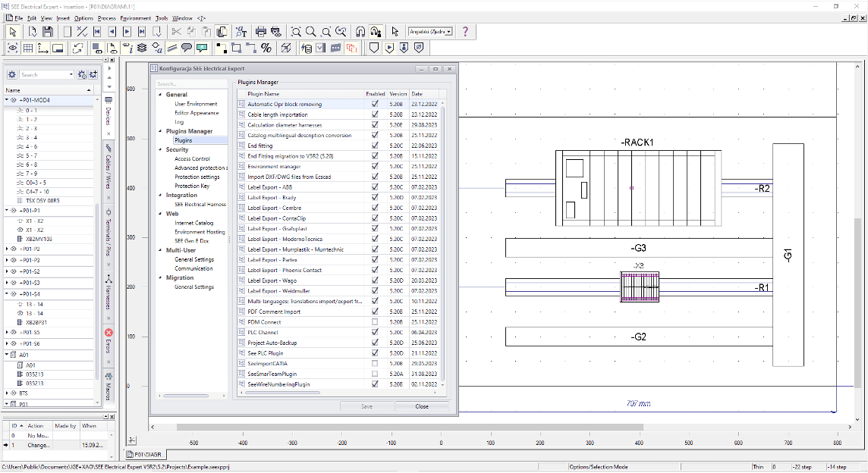Click the grid display icon
The width and height of the screenshot is (868, 473).
pyautogui.click(x=28, y=46)
